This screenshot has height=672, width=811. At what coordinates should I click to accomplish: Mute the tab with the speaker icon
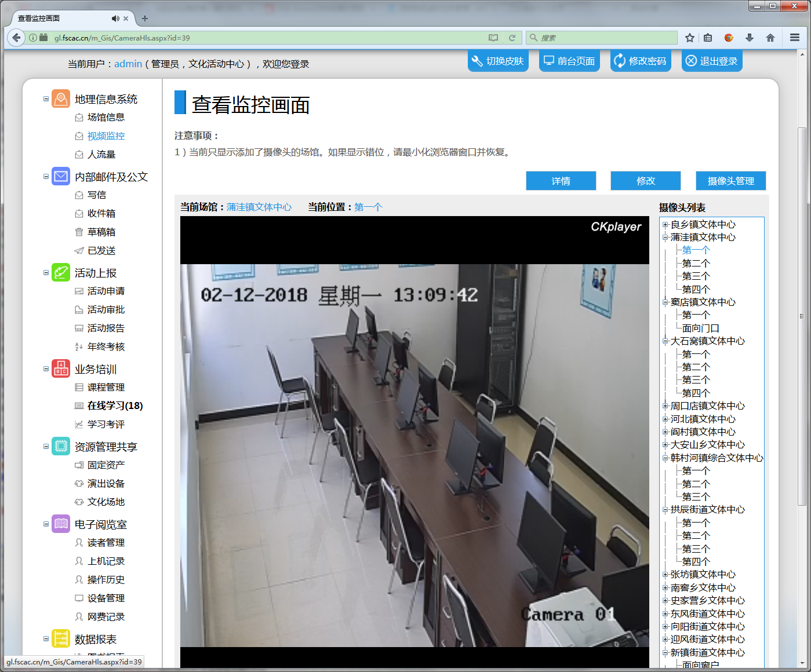tap(115, 19)
